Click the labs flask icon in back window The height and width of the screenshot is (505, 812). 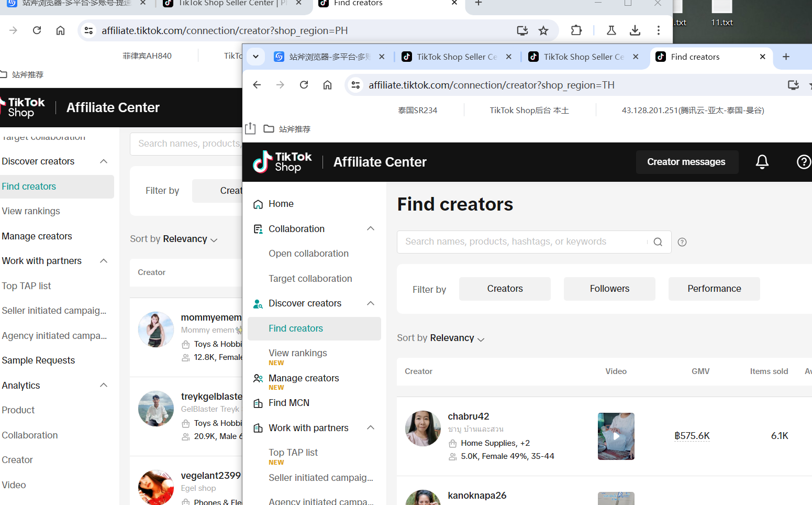pos(611,30)
